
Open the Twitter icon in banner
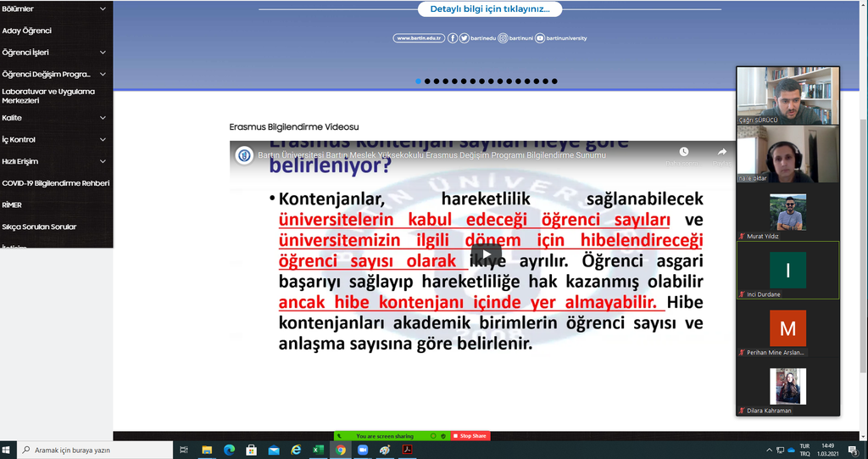coord(464,38)
